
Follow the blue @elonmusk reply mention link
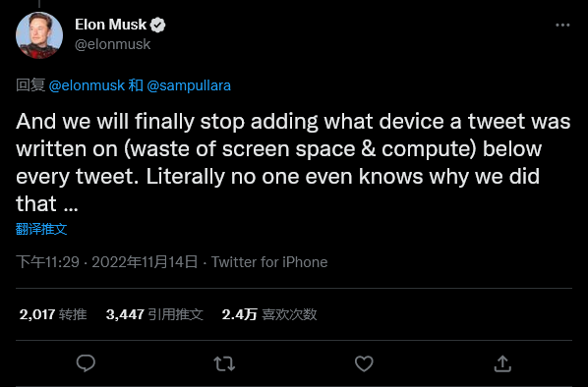coord(87,85)
